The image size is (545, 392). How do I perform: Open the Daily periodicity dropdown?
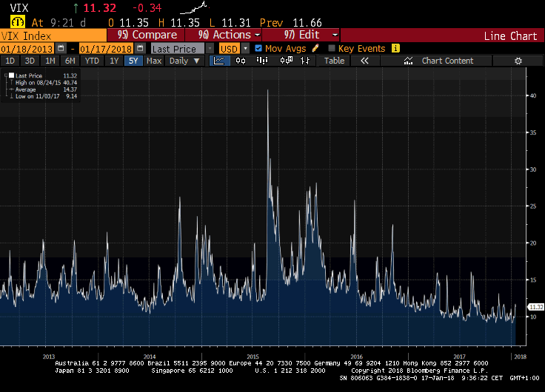point(184,61)
